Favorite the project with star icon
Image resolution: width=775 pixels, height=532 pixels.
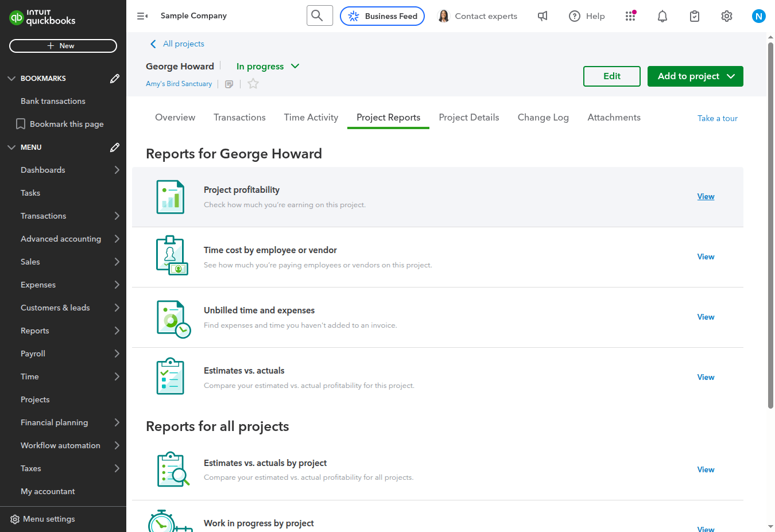pyautogui.click(x=253, y=84)
